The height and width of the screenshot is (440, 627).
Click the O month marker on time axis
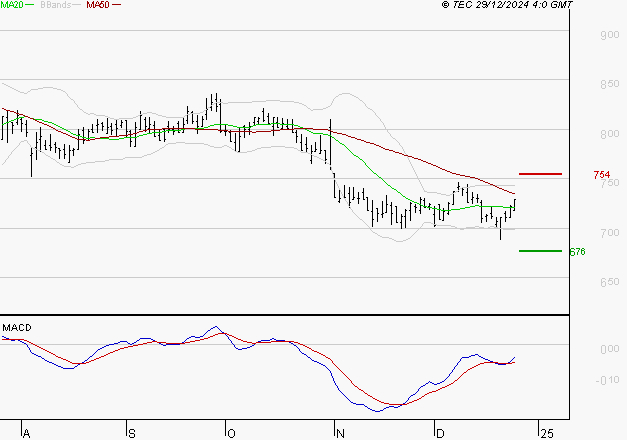tap(231, 433)
